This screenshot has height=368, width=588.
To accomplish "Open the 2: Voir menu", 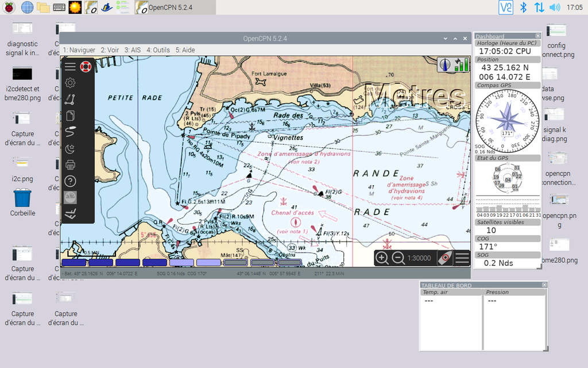I will (110, 50).
